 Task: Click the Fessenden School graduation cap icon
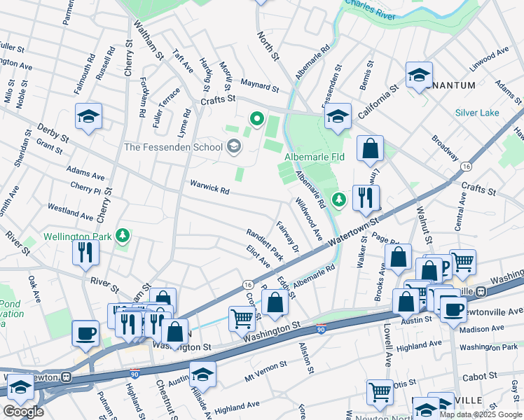(235, 146)
